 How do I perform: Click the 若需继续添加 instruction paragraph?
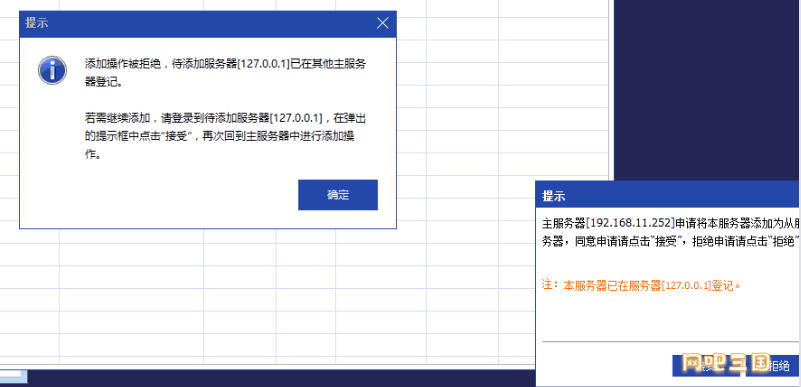tap(227, 136)
